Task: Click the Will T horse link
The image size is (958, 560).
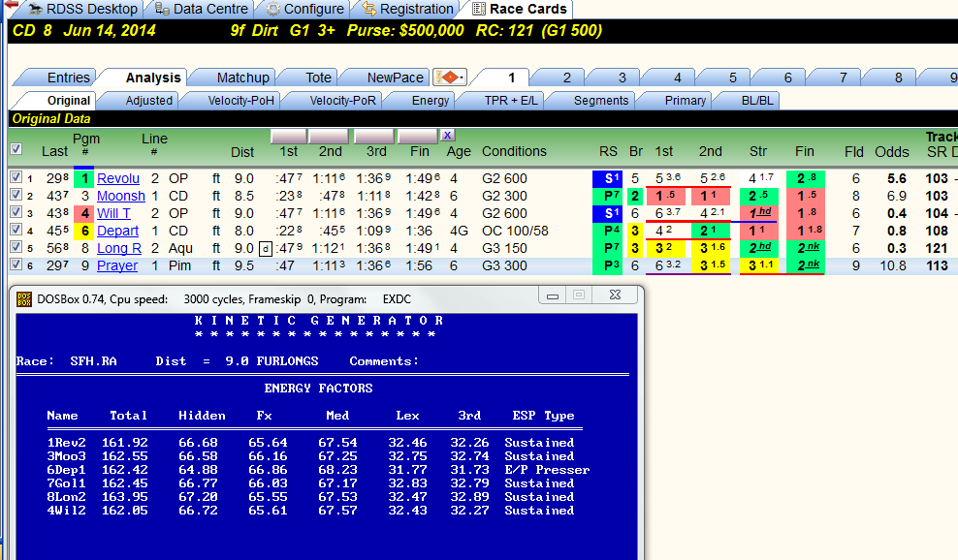Action: click(x=113, y=213)
